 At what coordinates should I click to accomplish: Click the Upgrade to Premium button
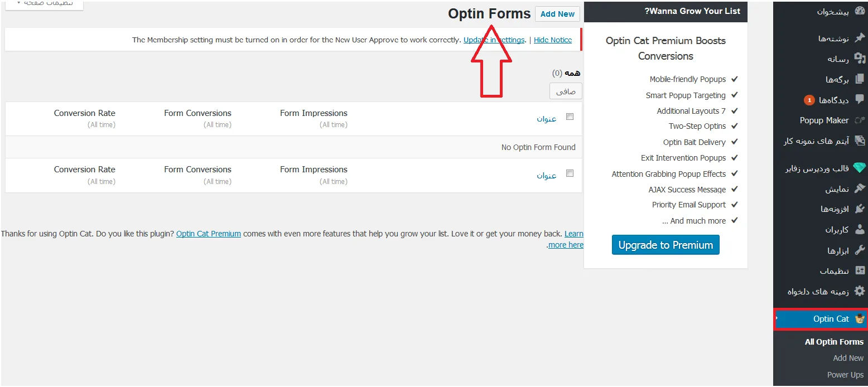[x=666, y=245]
